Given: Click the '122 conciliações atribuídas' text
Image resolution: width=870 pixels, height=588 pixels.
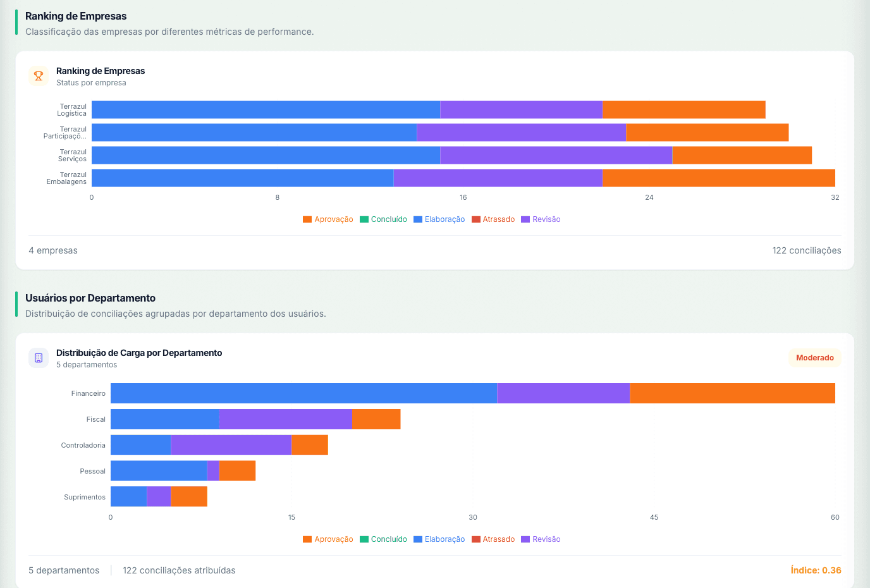Looking at the screenshot, I should click(179, 570).
